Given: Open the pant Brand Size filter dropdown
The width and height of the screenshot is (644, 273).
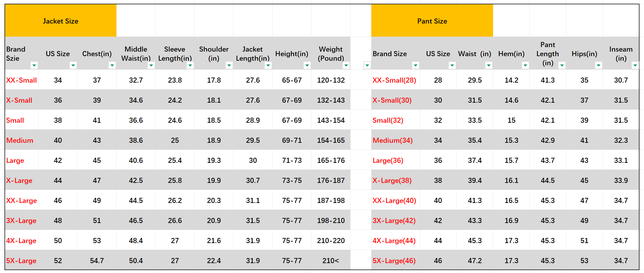Looking at the screenshot, I should [416, 65].
